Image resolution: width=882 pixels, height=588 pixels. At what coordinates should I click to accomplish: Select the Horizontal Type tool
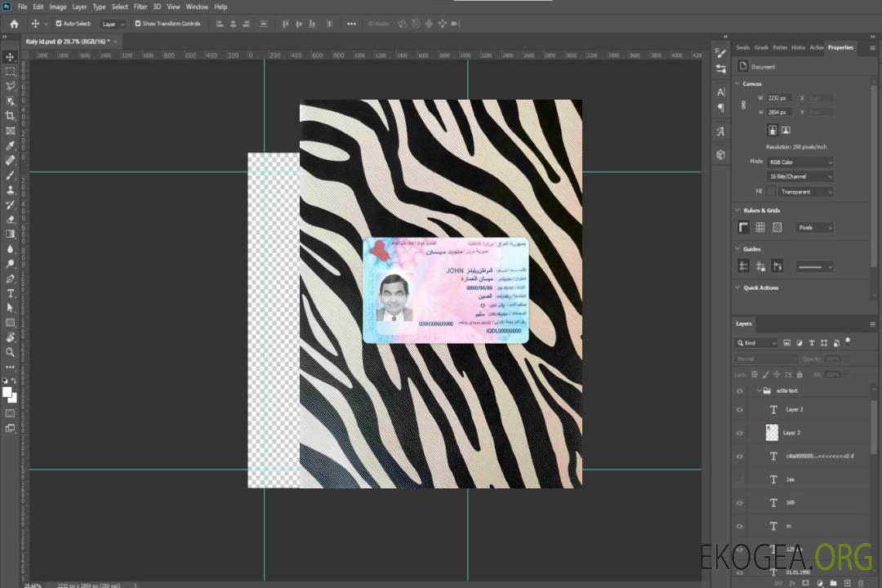coord(11,293)
